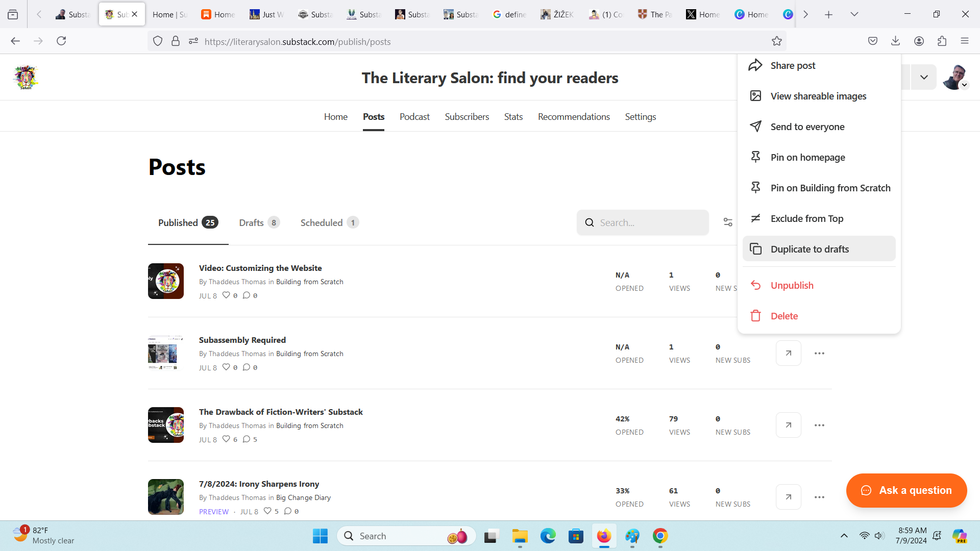Click the browser extensions puzzle icon
This screenshot has height=551, width=980.
(942, 41)
